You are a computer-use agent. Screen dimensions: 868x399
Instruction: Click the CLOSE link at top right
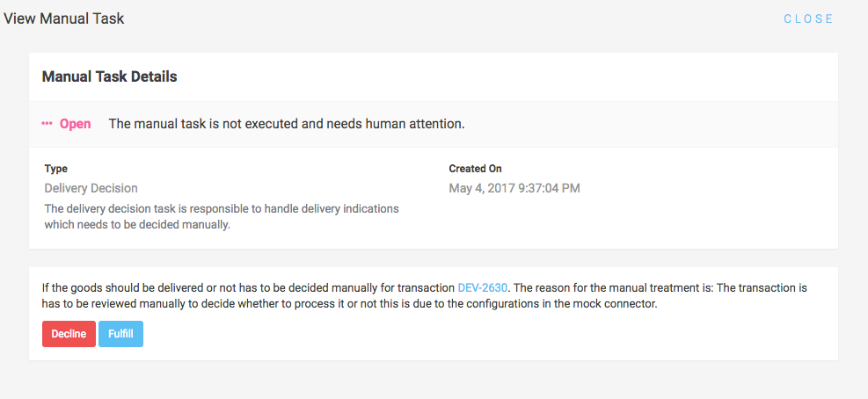click(x=808, y=19)
